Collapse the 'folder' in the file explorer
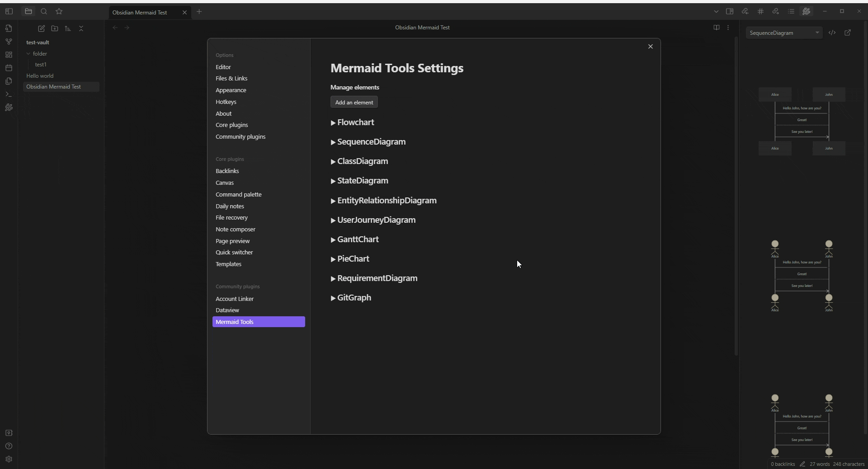Image resolution: width=868 pixels, height=469 pixels. click(x=28, y=54)
